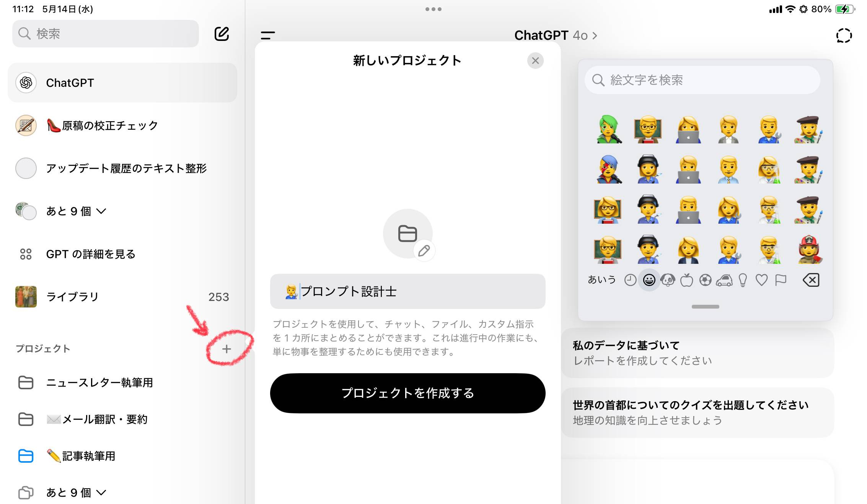Switch to the food emoji tab with apple

(x=686, y=280)
